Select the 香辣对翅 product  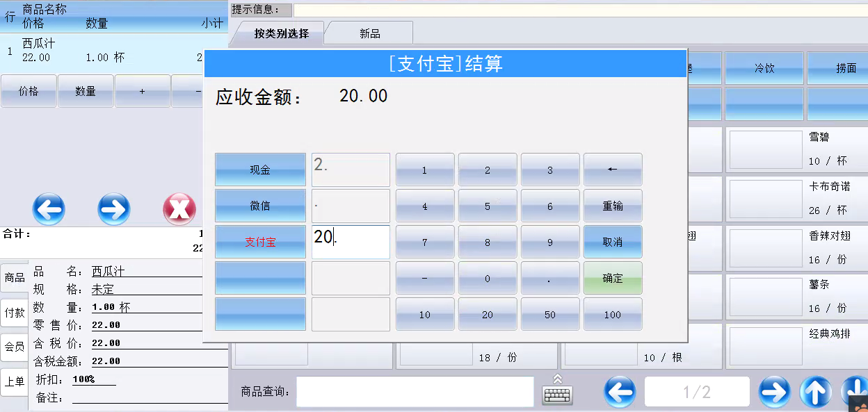(796, 247)
